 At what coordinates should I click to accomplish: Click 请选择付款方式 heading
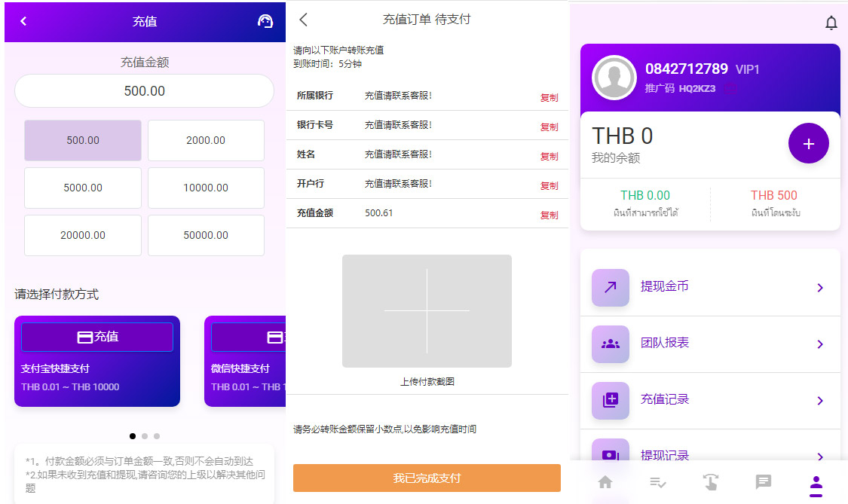click(x=57, y=294)
